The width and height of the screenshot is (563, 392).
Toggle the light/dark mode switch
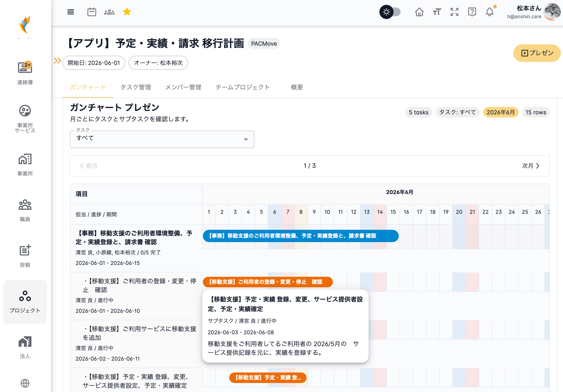tap(390, 12)
